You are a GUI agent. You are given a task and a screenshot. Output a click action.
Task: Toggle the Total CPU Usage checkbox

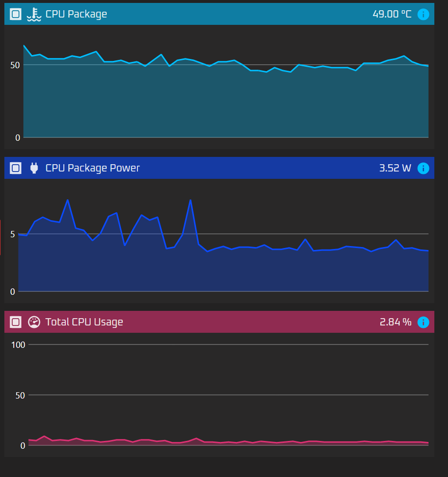point(16,322)
